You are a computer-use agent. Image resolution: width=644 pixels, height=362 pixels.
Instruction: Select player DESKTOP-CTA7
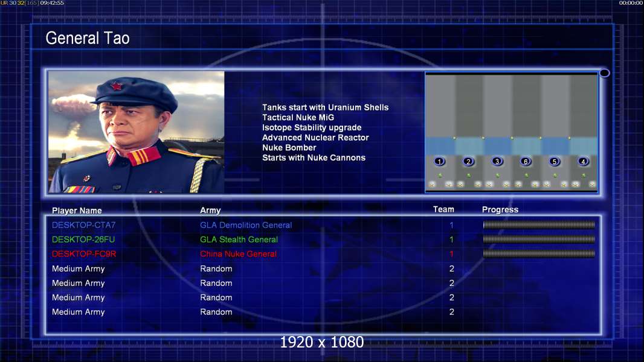coord(84,225)
